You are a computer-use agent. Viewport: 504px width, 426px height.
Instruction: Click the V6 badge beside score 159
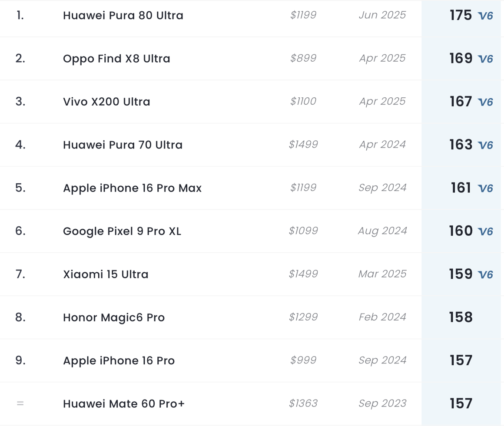pos(485,274)
